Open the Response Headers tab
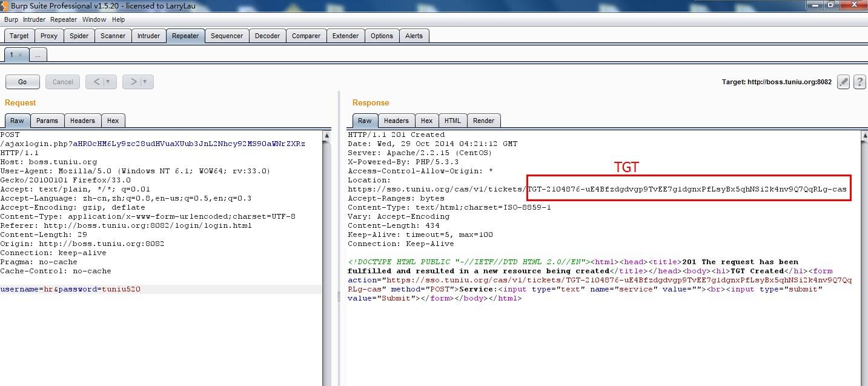This screenshot has height=386, width=868. [x=396, y=121]
